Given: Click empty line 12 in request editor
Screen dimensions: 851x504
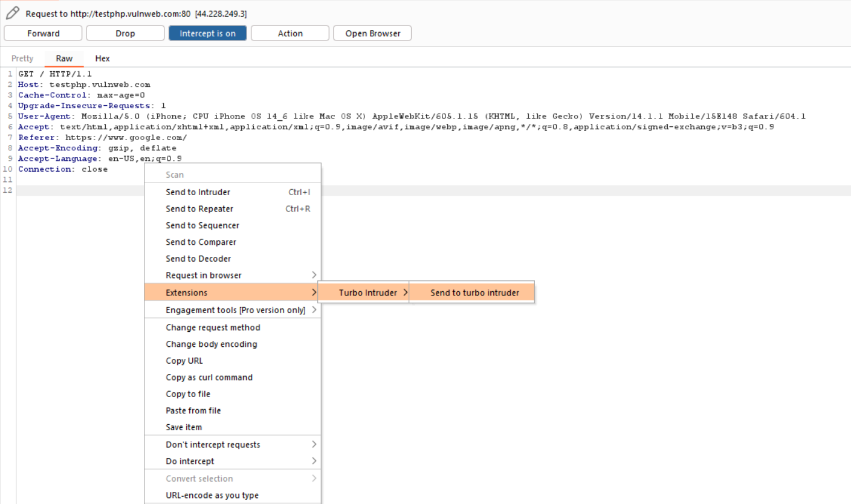Looking at the screenshot, I should [x=544, y=190].
